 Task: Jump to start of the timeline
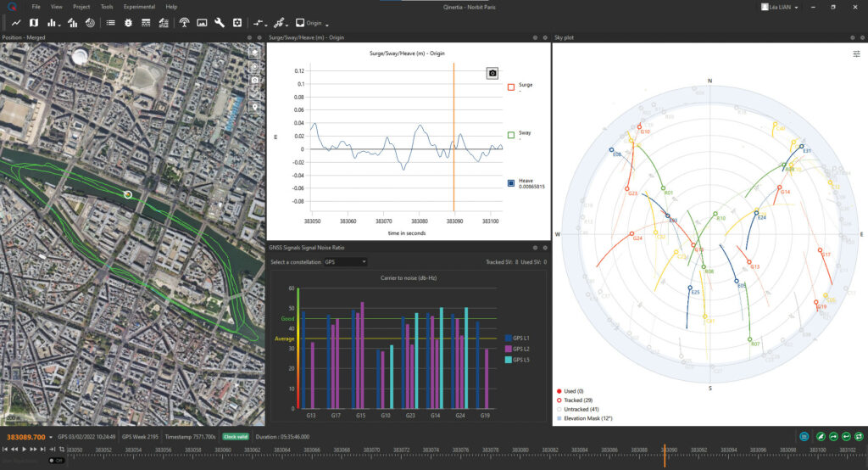5,450
